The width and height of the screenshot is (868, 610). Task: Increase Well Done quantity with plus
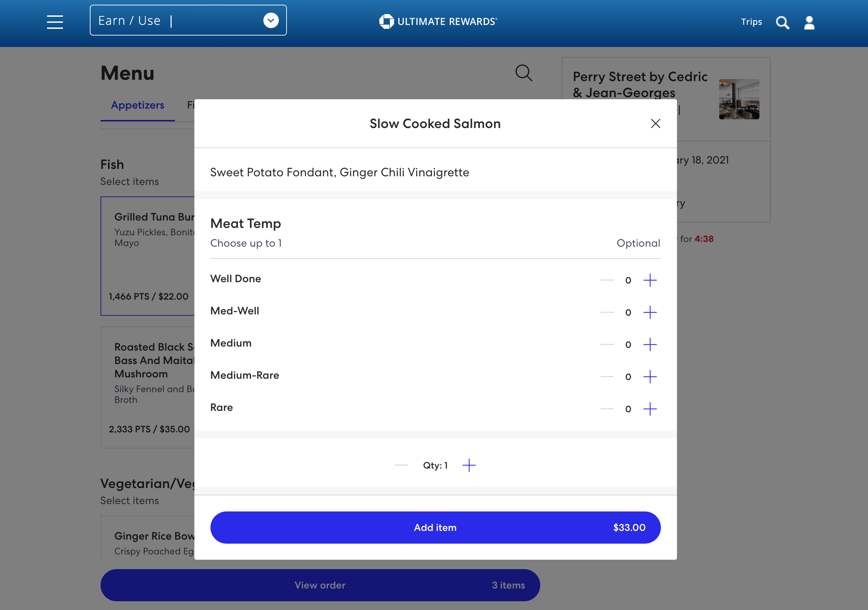point(649,280)
